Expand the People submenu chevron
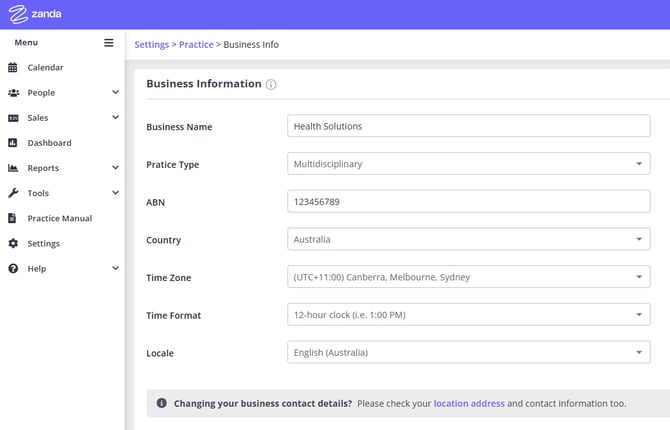 coord(116,93)
